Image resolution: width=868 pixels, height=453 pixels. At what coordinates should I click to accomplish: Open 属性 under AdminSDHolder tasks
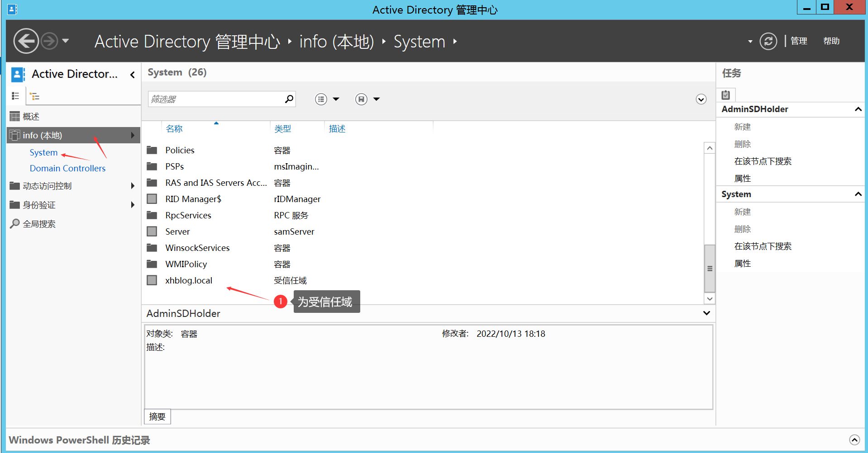pos(743,179)
